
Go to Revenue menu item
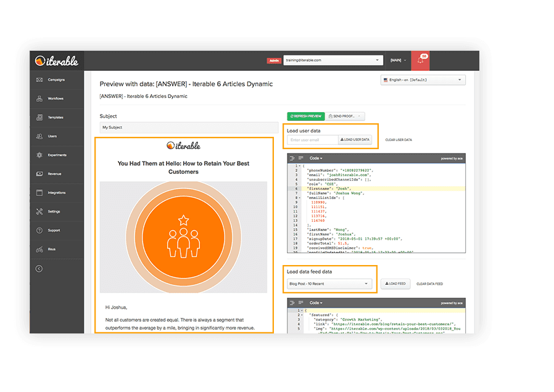[x=54, y=174]
